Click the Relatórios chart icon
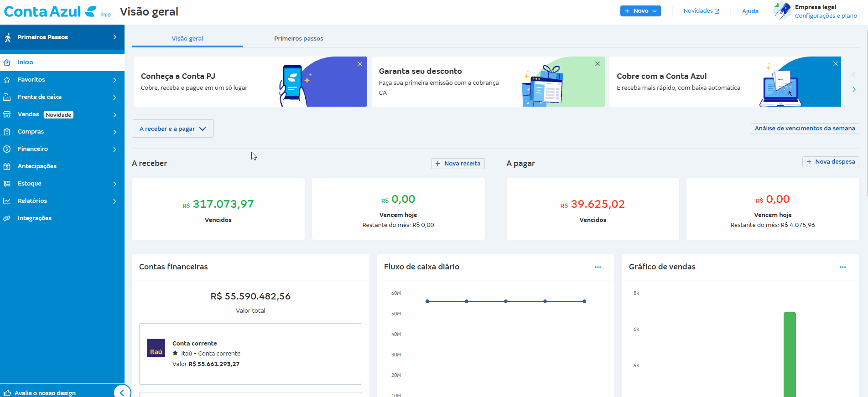 tap(7, 201)
